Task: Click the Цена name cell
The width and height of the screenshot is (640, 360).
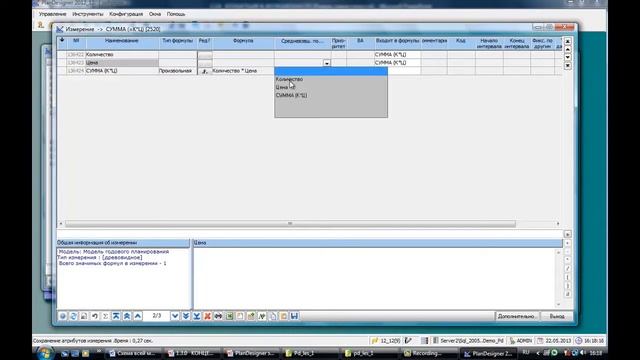Action: [x=122, y=63]
